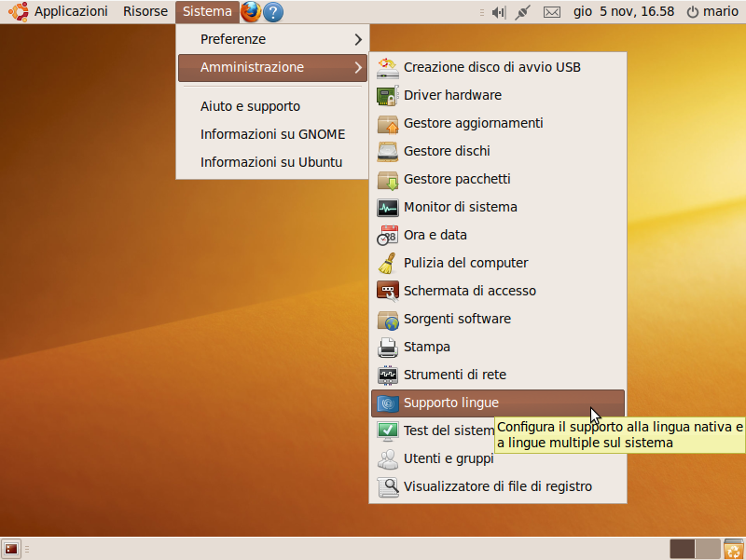This screenshot has height=560, width=746.
Task: Open the mail envelope indicator icon
Action: (552, 12)
